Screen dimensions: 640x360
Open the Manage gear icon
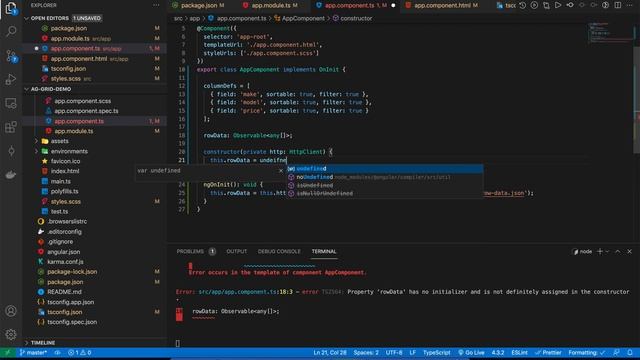coord(11,334)
